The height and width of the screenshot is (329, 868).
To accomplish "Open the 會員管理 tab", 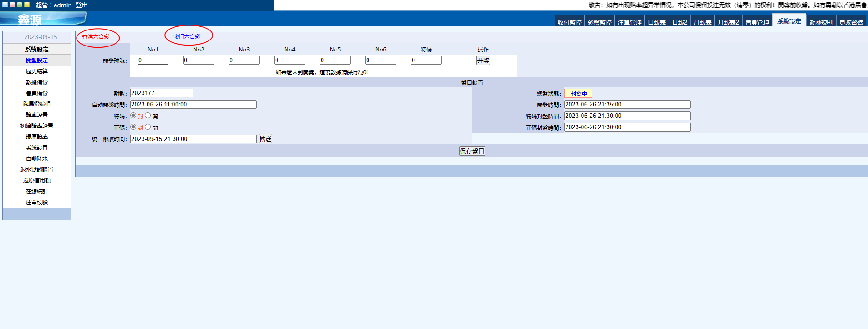I will point(757,22).
